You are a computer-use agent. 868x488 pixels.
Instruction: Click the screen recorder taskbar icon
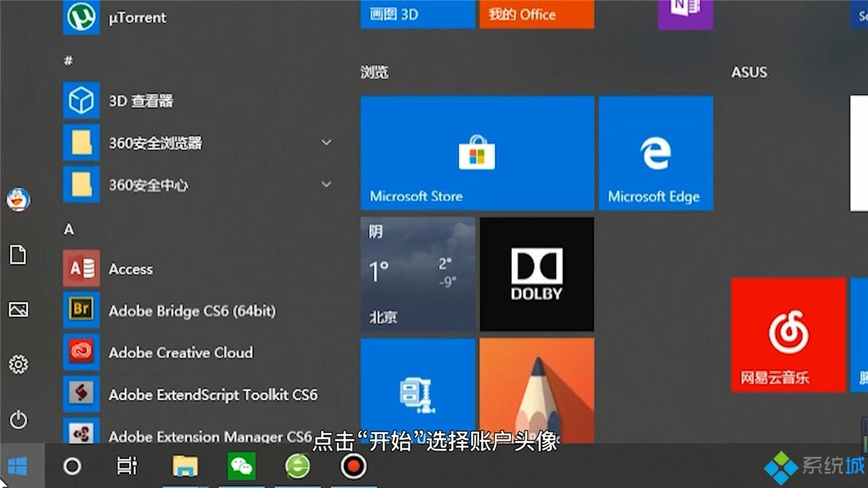pyautogui.click(x=353, y=466)
